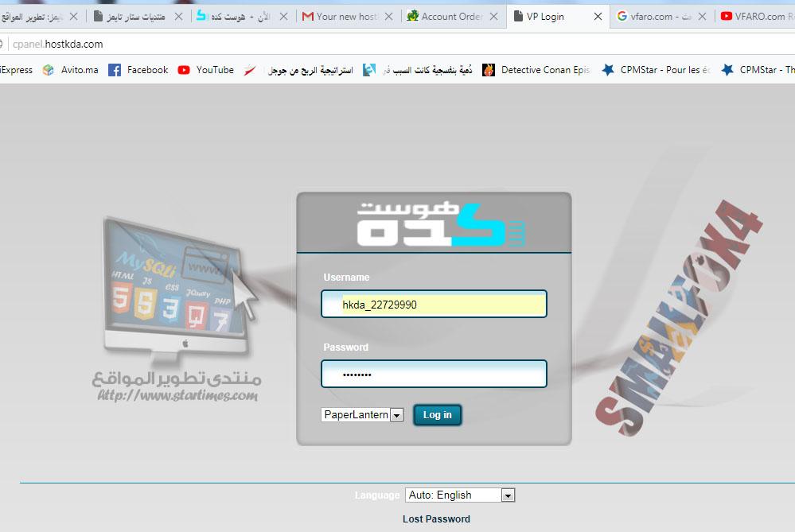Click the Account Order tab favicon
This screenshot has width=795, height=532.
413,16
